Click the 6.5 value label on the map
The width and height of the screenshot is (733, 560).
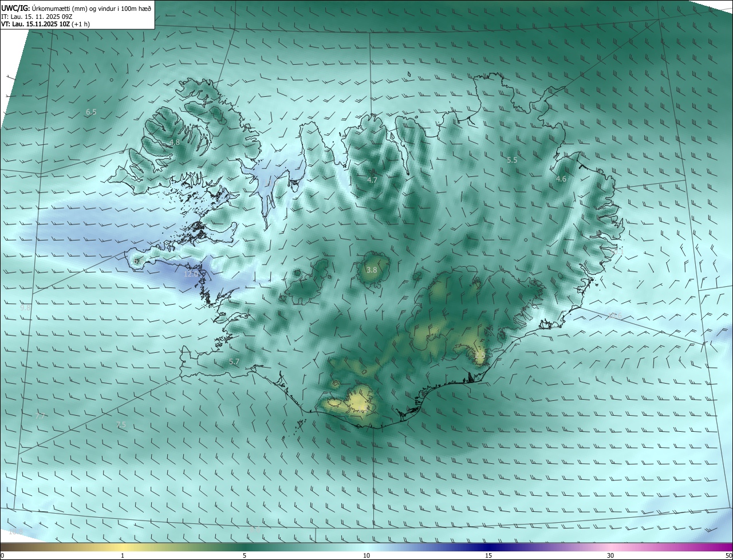coord(91,112)
